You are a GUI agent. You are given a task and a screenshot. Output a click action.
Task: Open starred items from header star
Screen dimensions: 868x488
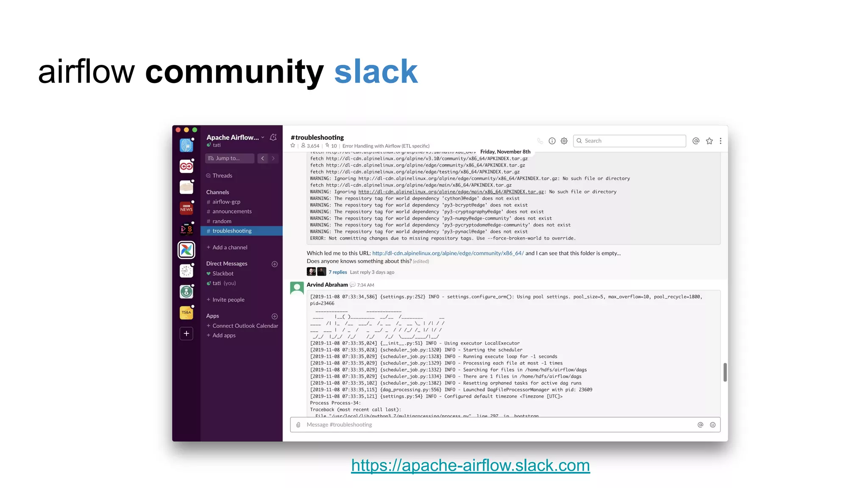pos(709,141)
